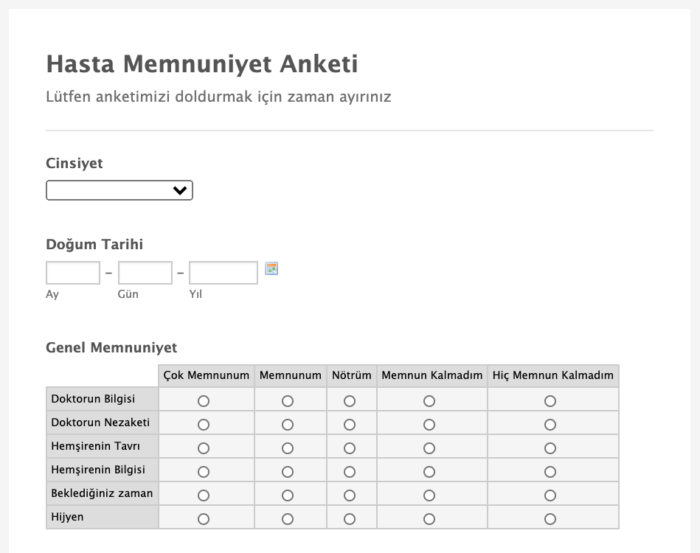This screenshot has height=553, width=700.
Task: Click the Ay month input field
Action: click(x=73, y=273)
